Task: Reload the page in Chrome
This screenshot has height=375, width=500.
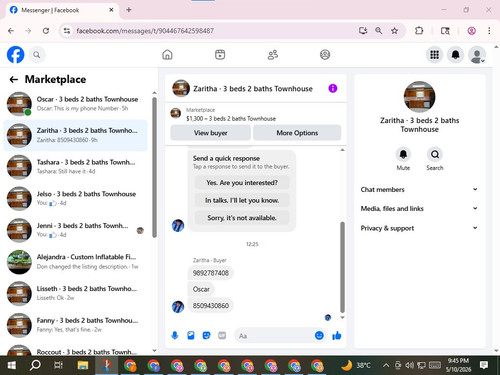Action: (46, 31)
